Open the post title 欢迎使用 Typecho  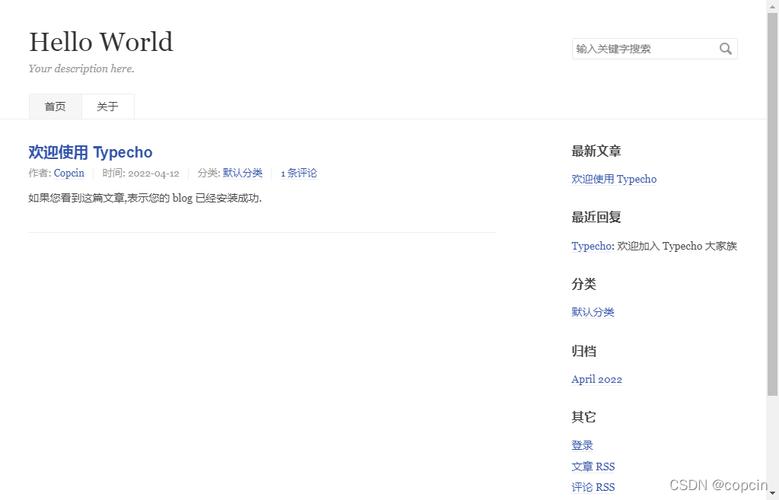pos(90,152)
